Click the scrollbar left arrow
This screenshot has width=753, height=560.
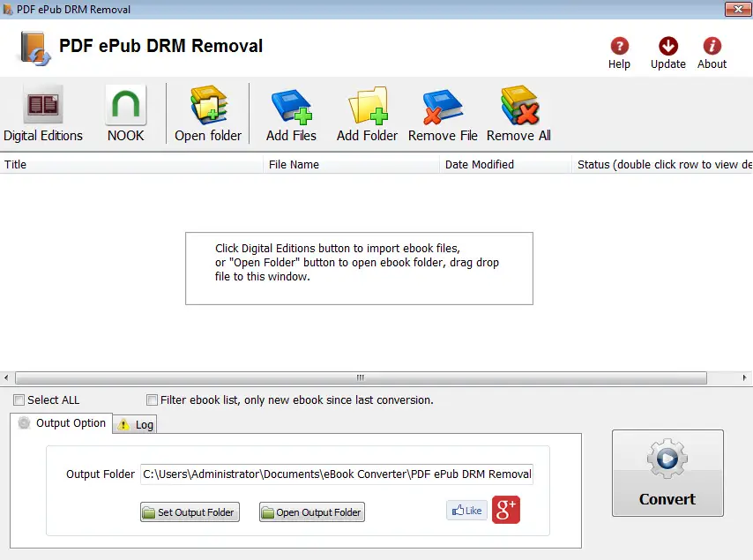pyautogui.click(x=6, y=378)
